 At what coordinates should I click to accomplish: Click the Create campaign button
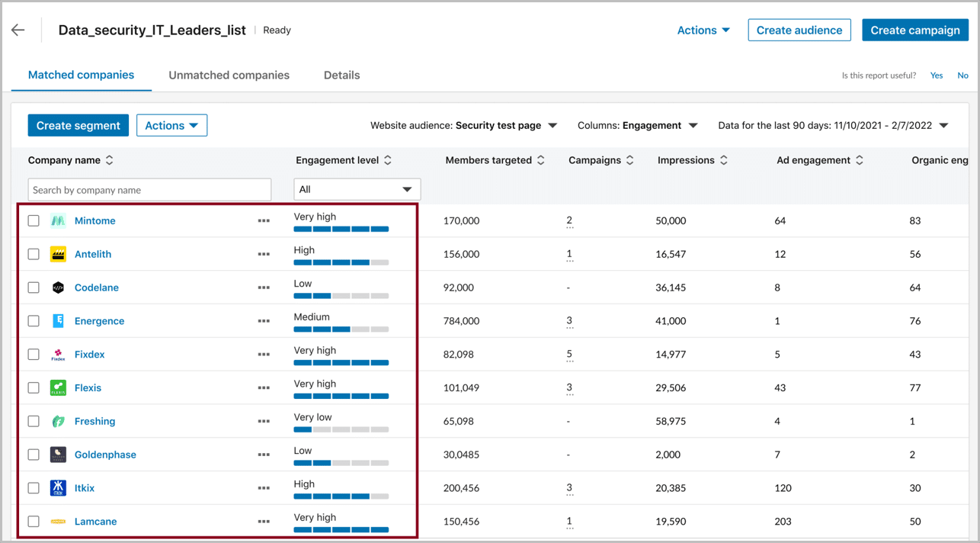click(x=914, y=30)
